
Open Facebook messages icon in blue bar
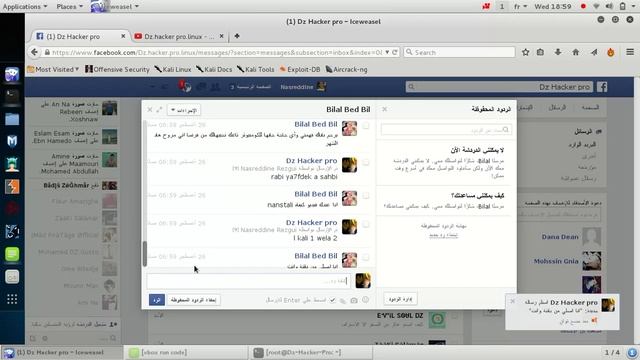pyautogui.click(x=201, y=87)
